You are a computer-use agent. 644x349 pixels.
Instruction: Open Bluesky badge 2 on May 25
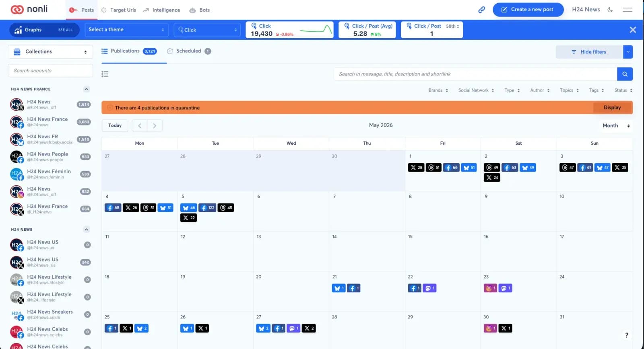tap(141, 328)
